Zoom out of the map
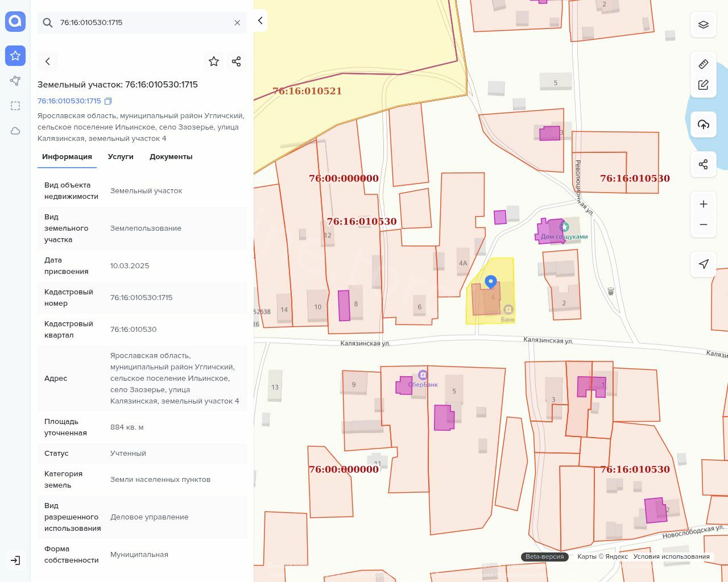Screen dimensions: 728x582 704,225
